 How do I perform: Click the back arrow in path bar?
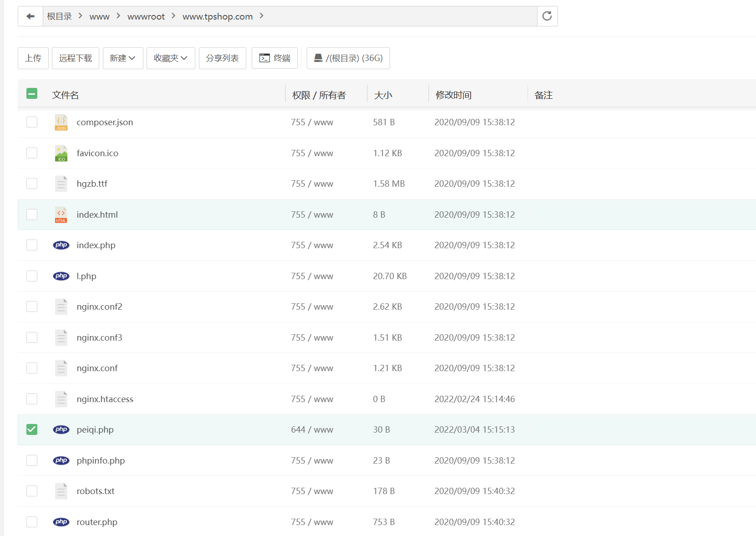pyautogui.click(x=30, y=16)
